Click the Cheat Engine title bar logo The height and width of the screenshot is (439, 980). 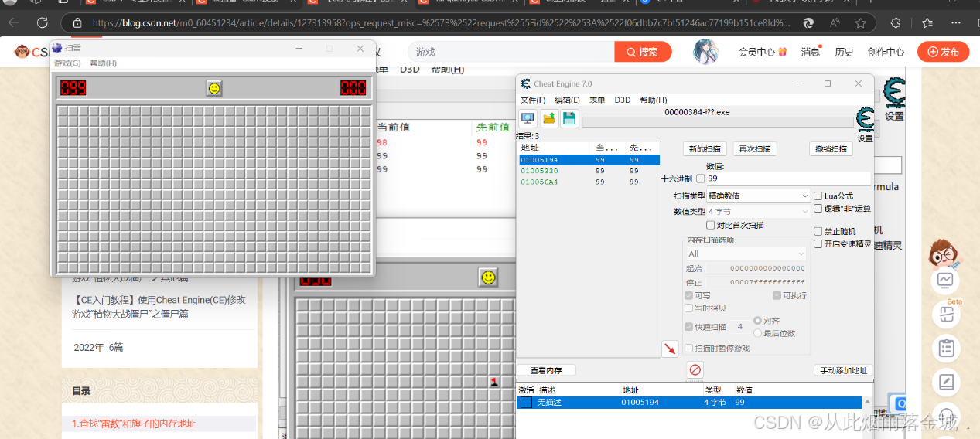tap(526, 83)
